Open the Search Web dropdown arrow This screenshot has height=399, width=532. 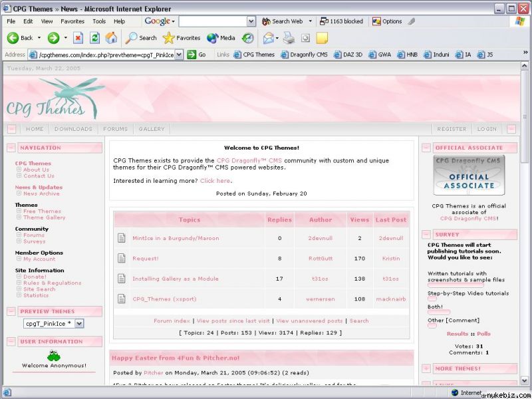click(x=310, y=21)
